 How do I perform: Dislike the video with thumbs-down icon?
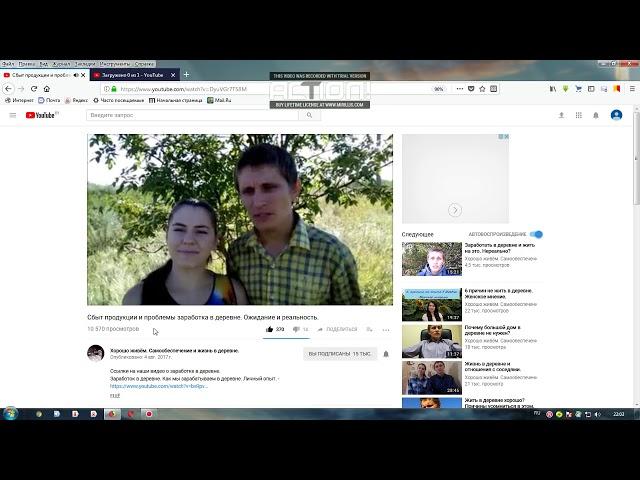[296, 329]
